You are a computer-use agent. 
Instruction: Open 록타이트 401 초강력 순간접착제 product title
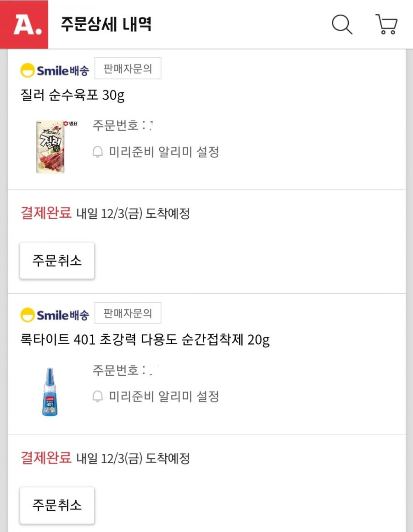coord(145,340)
